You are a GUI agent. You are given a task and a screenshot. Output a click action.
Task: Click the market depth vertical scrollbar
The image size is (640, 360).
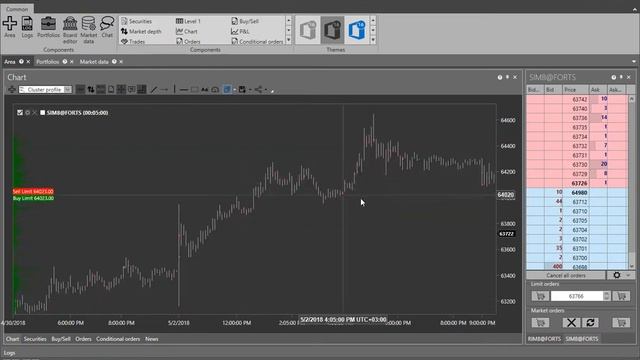[x=631, y=182]
